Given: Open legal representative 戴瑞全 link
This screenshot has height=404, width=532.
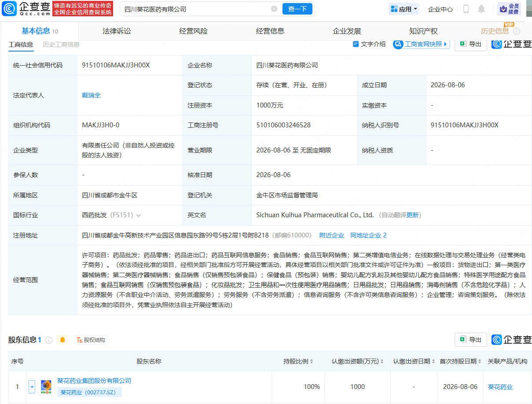Looking at the screenshot, I should tap(91, 95).
